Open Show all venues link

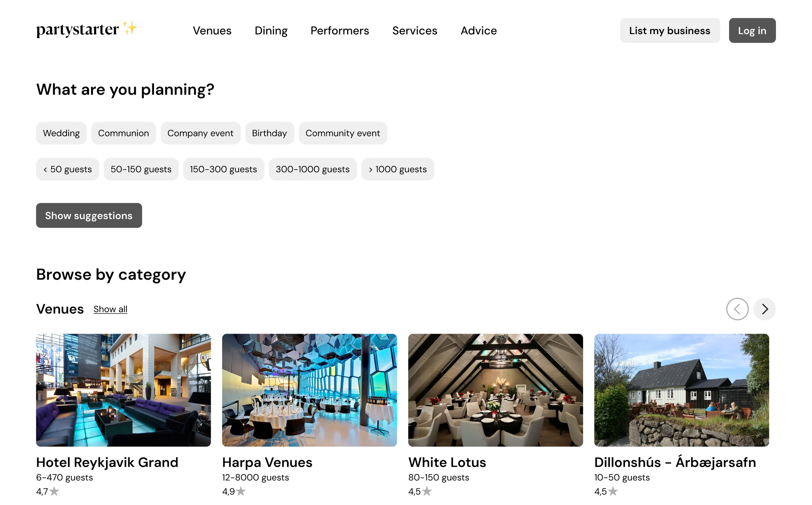110,309
